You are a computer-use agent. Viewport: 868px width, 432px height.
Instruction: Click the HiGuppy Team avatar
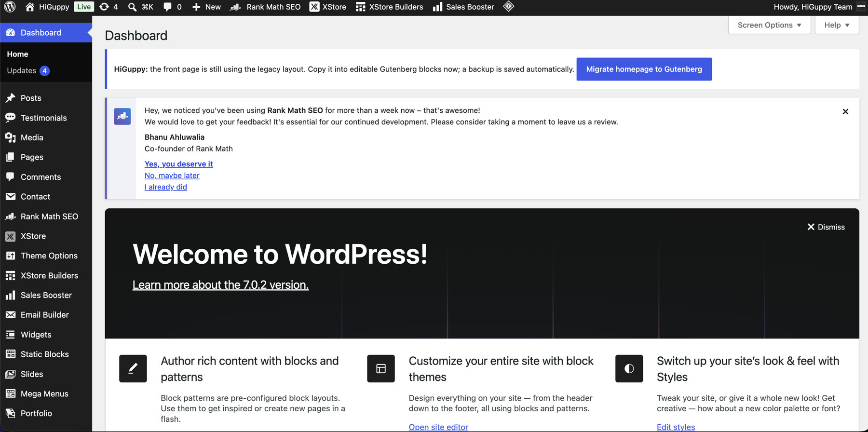point(861,7)
